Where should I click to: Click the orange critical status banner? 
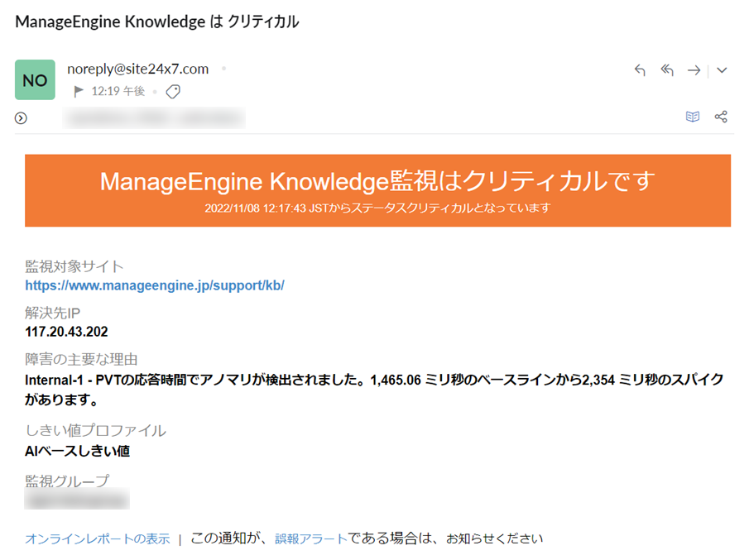(x=377, y=190)
